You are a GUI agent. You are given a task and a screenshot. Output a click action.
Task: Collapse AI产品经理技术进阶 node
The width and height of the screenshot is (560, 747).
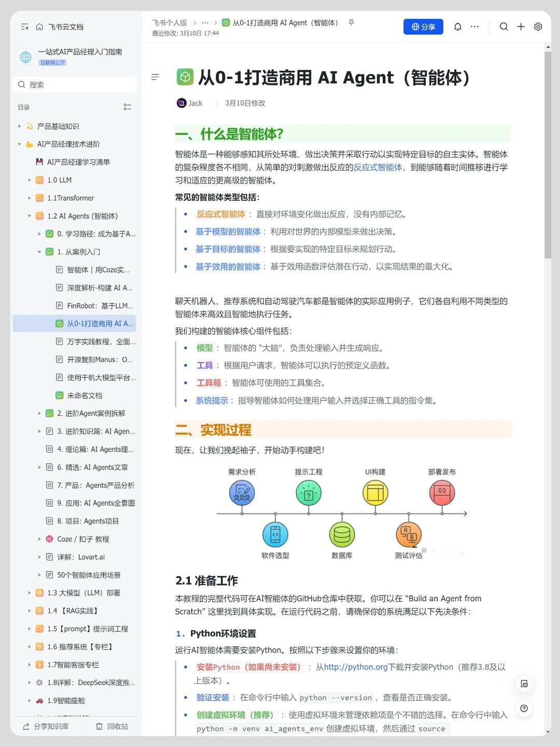point(20,144)
